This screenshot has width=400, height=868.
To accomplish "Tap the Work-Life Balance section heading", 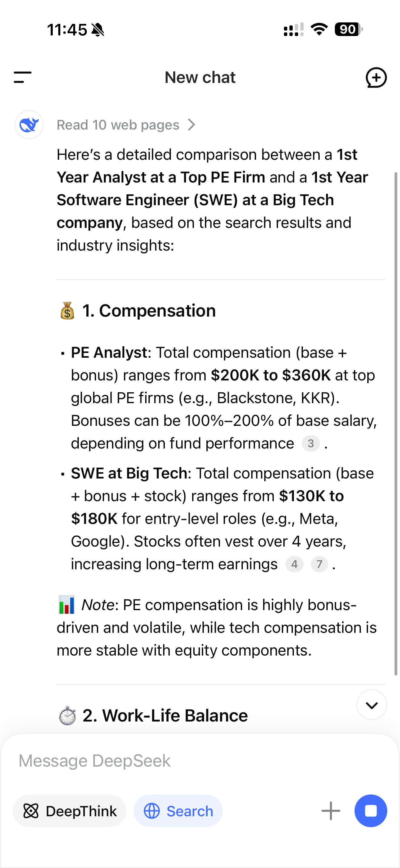I will coord(165,715).
